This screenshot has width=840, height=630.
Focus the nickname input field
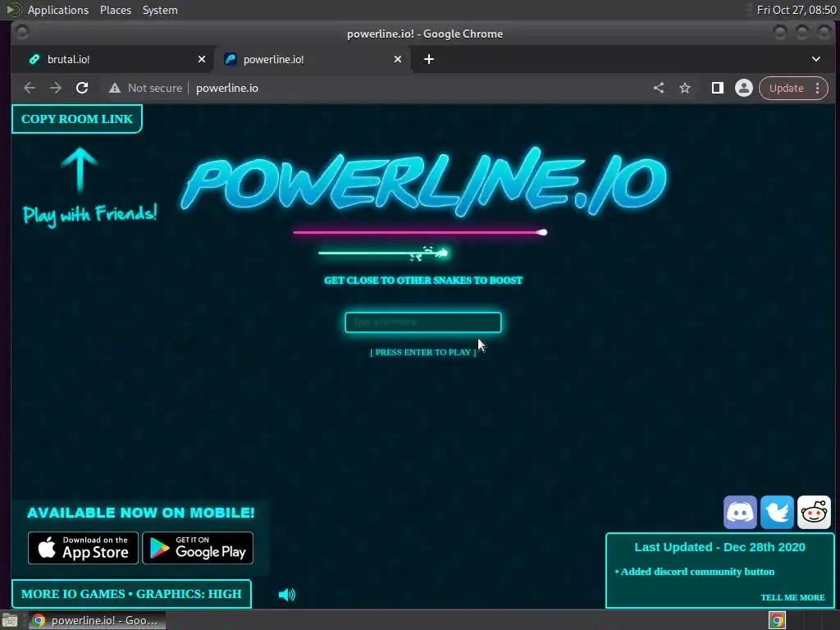(x=422, y=322)
